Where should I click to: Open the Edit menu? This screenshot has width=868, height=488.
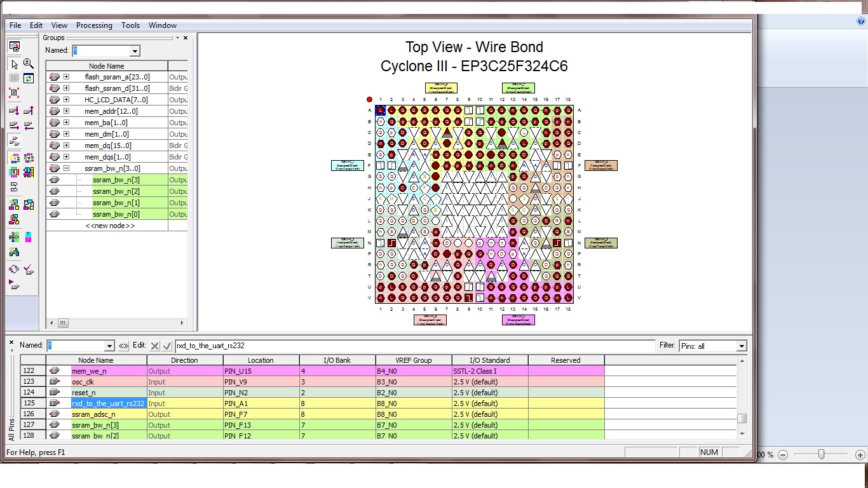point(36,25)
